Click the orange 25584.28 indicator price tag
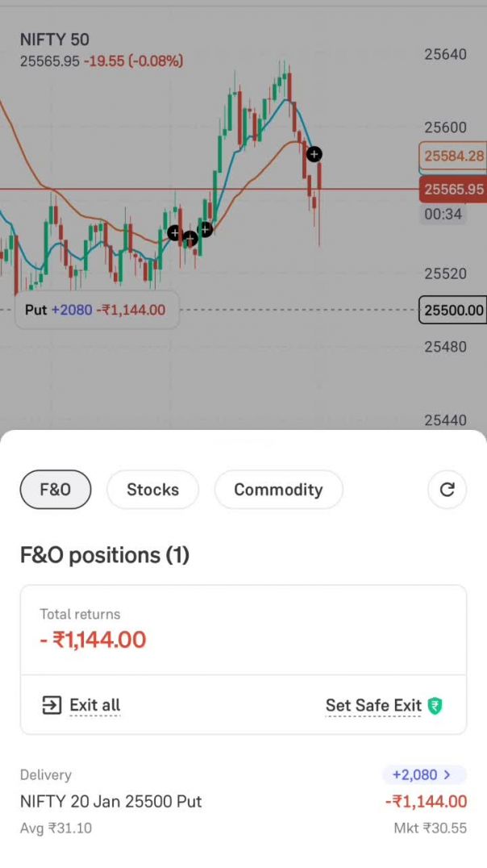Viewport: 487px width, 868px height. [x=453, y=156]
